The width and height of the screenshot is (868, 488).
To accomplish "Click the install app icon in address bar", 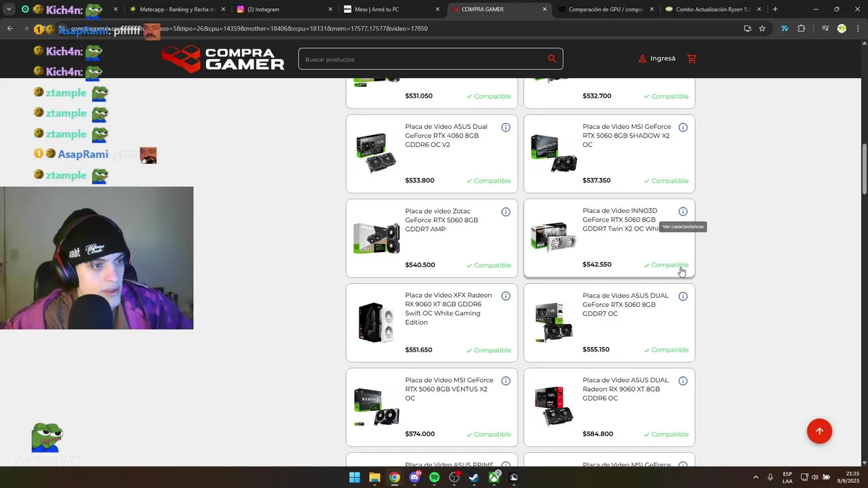I will click(x=747, y=28).
